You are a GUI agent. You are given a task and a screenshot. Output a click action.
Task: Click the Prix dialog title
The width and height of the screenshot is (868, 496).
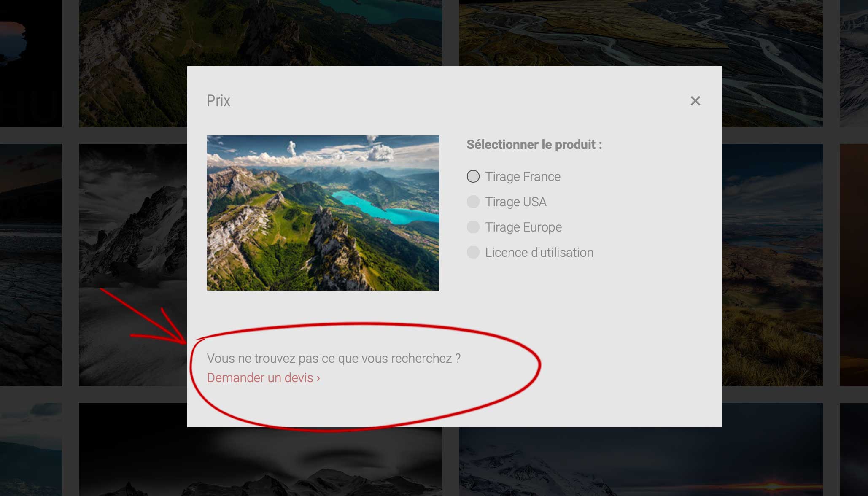point(218,101)
